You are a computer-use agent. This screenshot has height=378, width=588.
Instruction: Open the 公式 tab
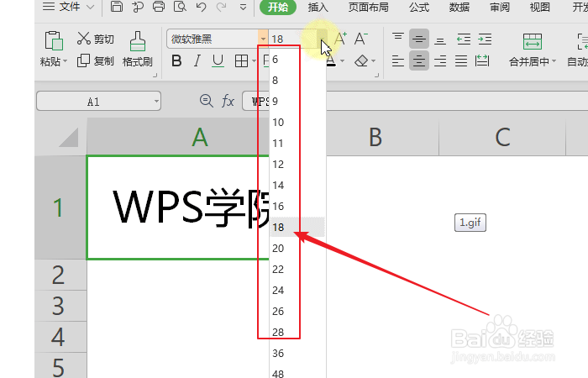(419, 7)
